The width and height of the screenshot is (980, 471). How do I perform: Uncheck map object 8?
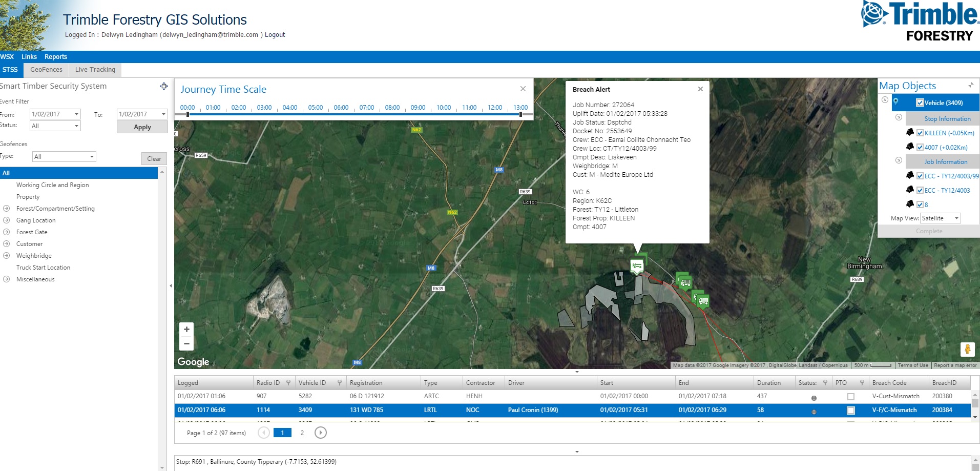[x=920, y=204]
